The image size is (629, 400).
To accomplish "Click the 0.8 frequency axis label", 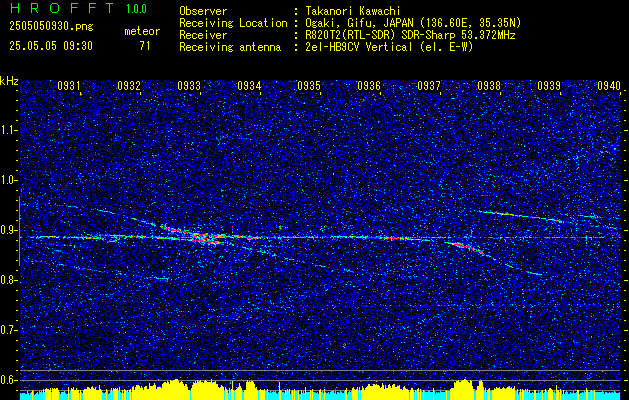I will [9, 280].
